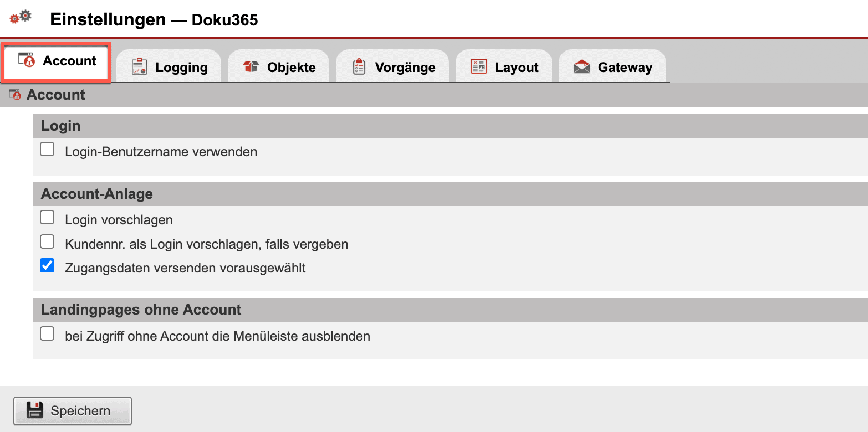The width and height of the screenshot is (868, 432).
Task: Click the Layout tab's page icon
Action: 478,67
